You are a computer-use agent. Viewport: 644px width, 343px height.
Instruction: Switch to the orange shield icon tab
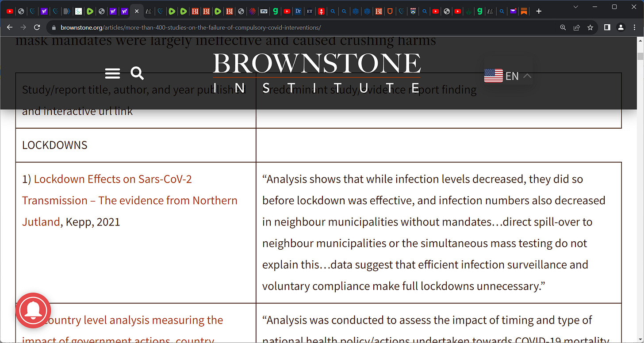(x=390, y=11)
